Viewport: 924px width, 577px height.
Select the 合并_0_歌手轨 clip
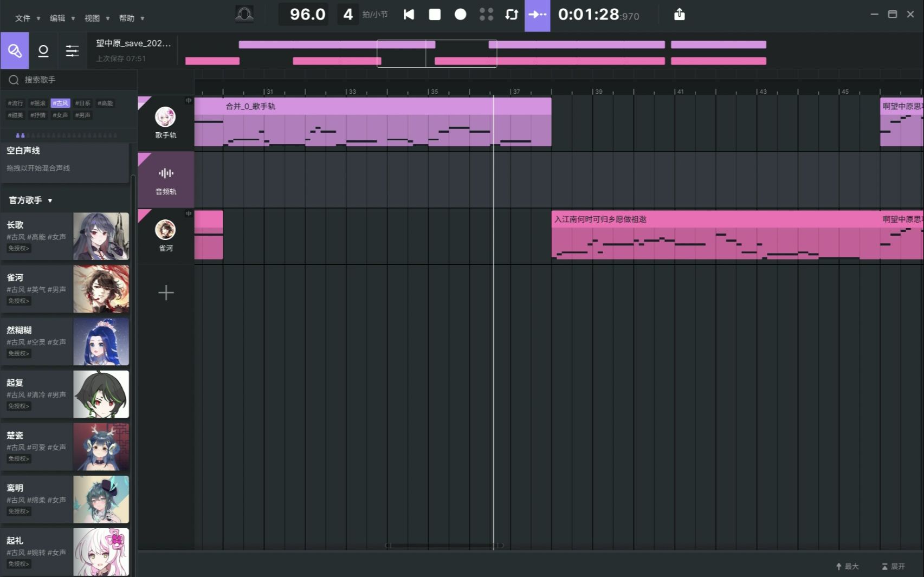(x=373, y=122)
